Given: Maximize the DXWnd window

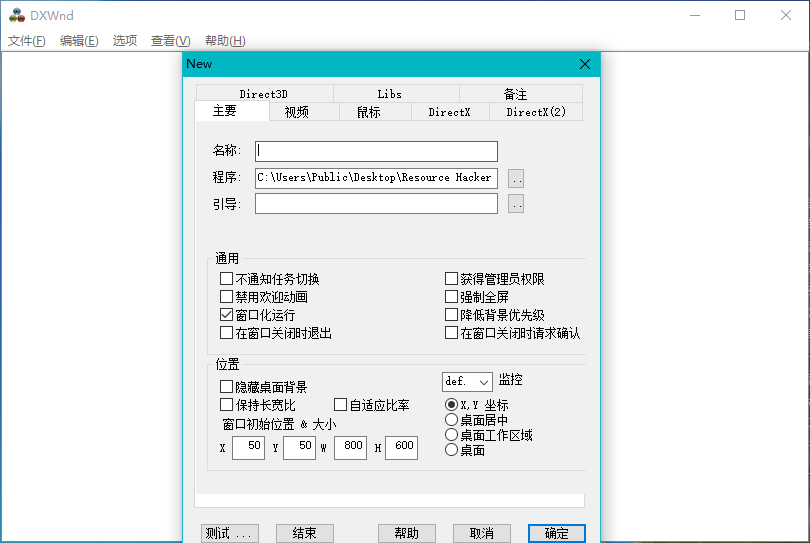Looking at the screenshot, I should click(x=740, y=15).
